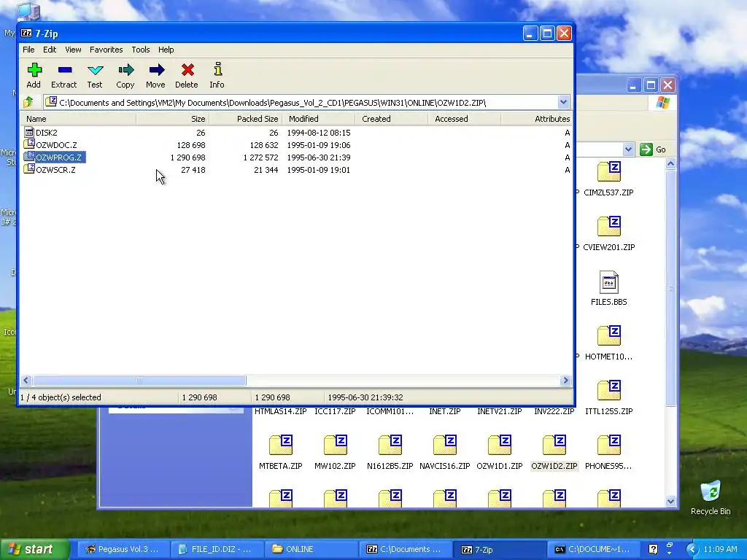
Task: Click the 1994-08-12 08:15 modified date
Action: pos(319,133)
